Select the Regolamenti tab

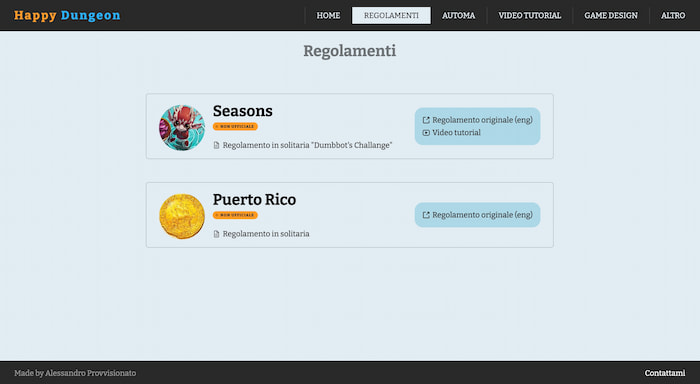click(391, 16)
